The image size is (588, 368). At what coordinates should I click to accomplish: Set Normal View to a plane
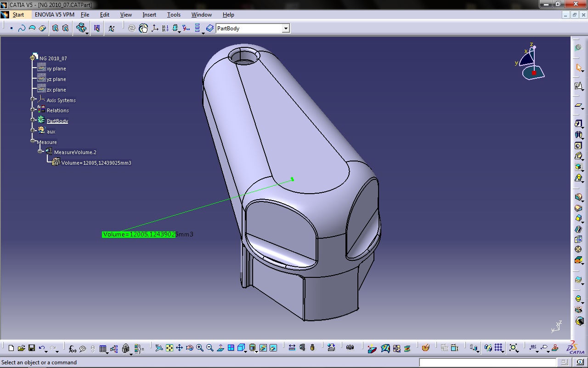220,348
